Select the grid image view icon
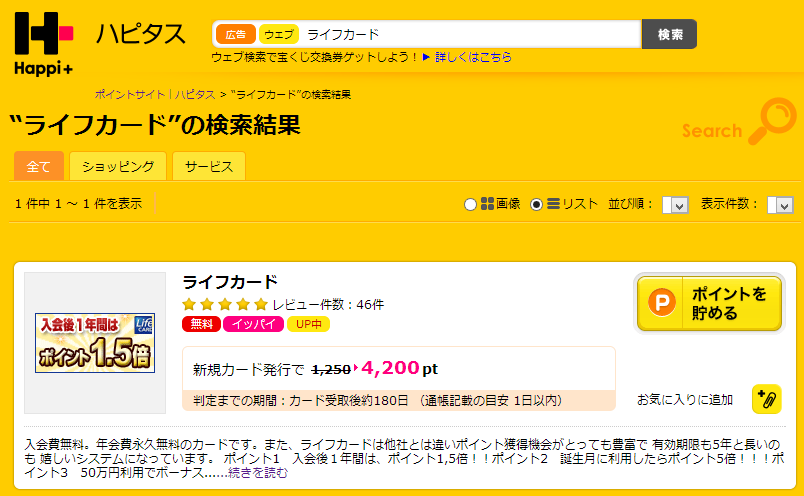The image size is (804, 496). pos(487,204)
